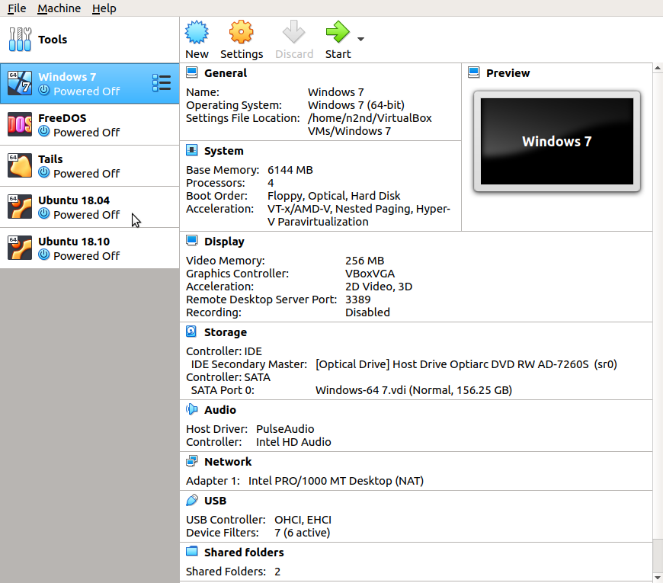
Task: Click 'Floppy, Optical, Hard Disk' boot order
Action: [334, 196]
